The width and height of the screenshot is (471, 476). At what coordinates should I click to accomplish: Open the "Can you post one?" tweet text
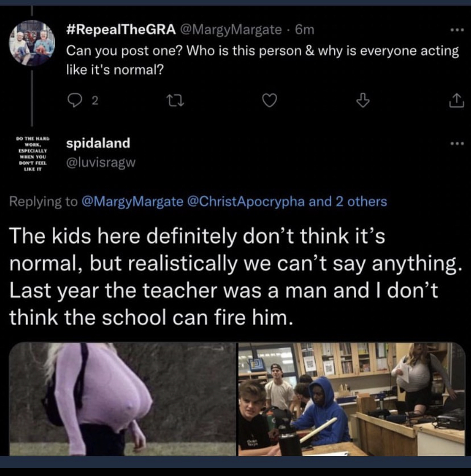pos(263,60)
